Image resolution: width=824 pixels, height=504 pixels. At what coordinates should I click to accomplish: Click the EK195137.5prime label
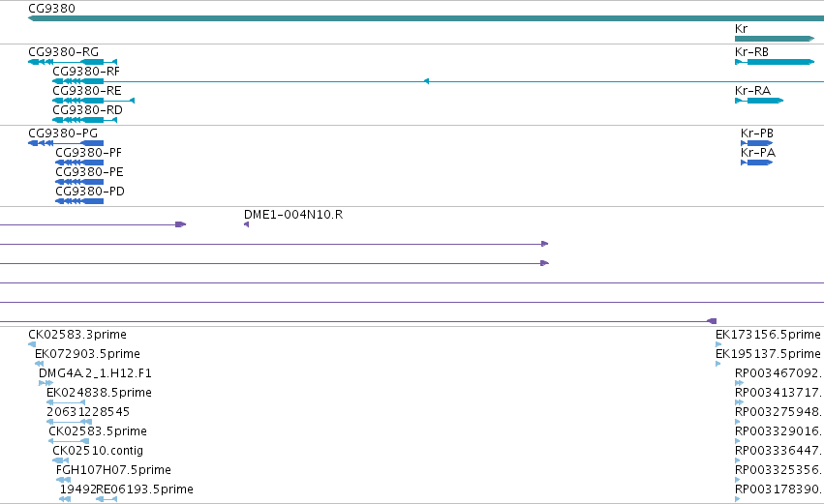(x=768, y=354)
